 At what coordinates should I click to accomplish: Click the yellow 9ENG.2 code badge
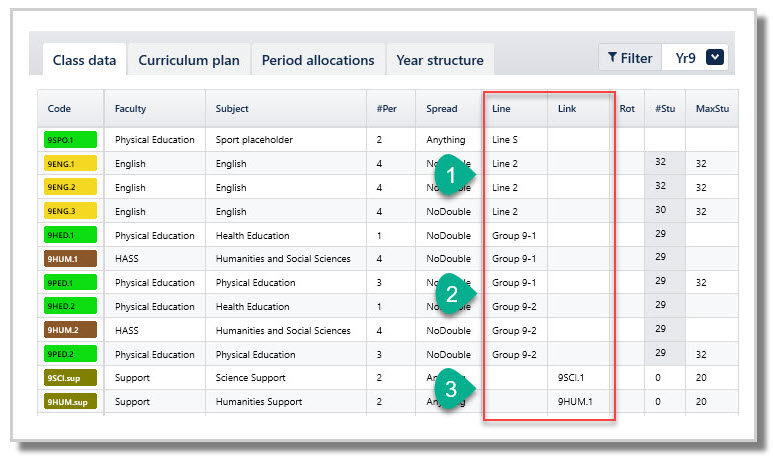point(70,187)
